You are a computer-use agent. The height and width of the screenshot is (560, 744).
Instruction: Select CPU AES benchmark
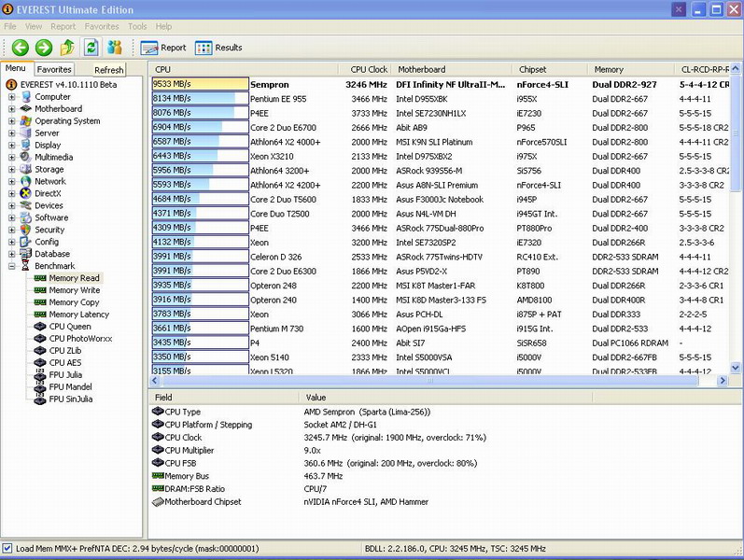[x=65, y=362]
